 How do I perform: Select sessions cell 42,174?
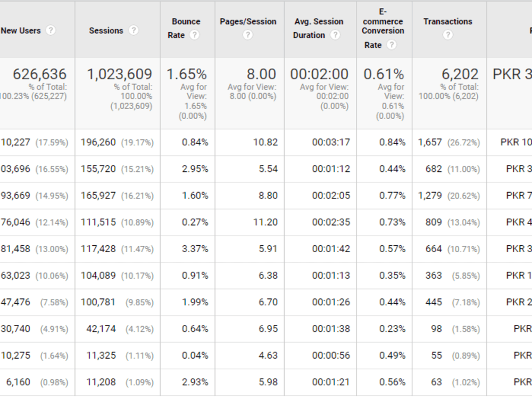click(101, 329)
